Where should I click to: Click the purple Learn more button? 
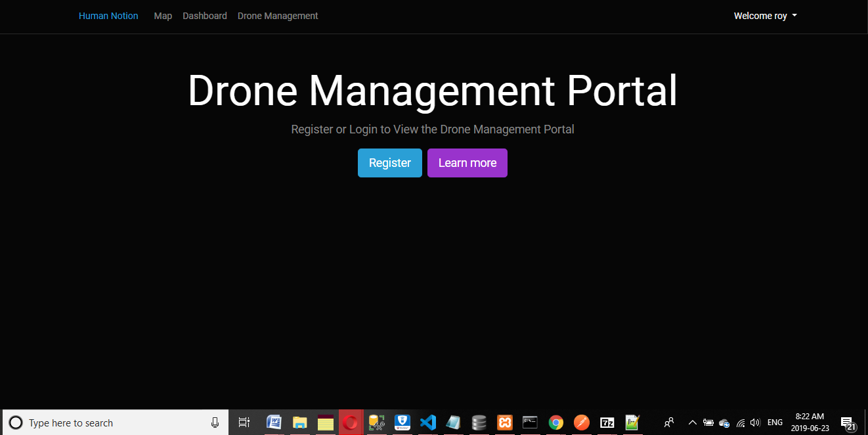pyautogui.click(x=467, y=163)
